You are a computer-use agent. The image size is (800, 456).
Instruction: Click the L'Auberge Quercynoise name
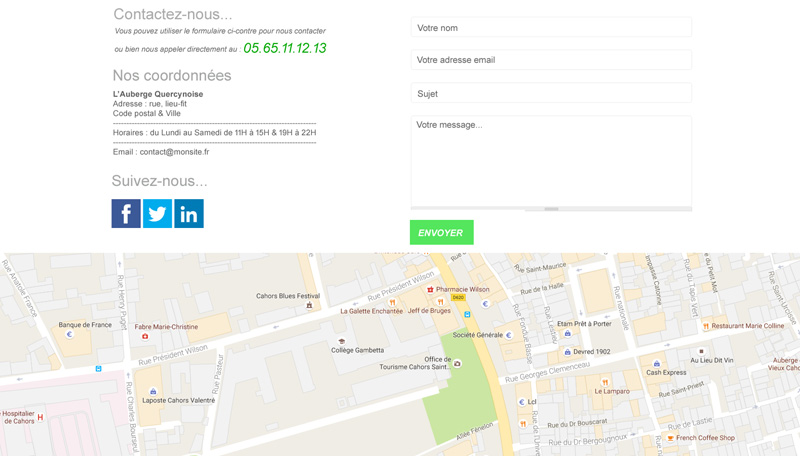pyautogui.click(x=158, y=94)
